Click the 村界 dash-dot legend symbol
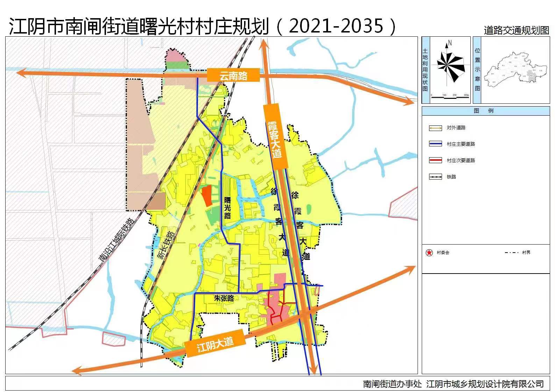This screenshot has width=555, height=392. tap(512, 253)
